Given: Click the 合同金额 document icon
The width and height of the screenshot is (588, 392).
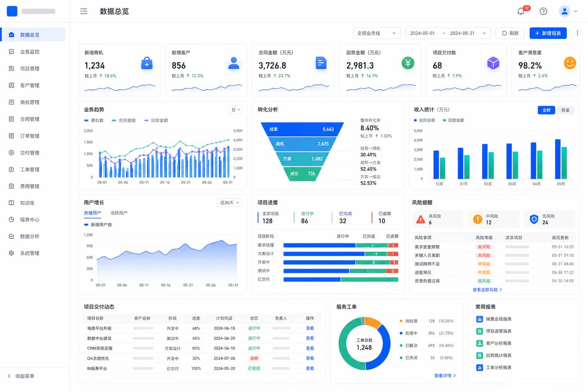Looking at the screenshot, I should tap(321, 63).
